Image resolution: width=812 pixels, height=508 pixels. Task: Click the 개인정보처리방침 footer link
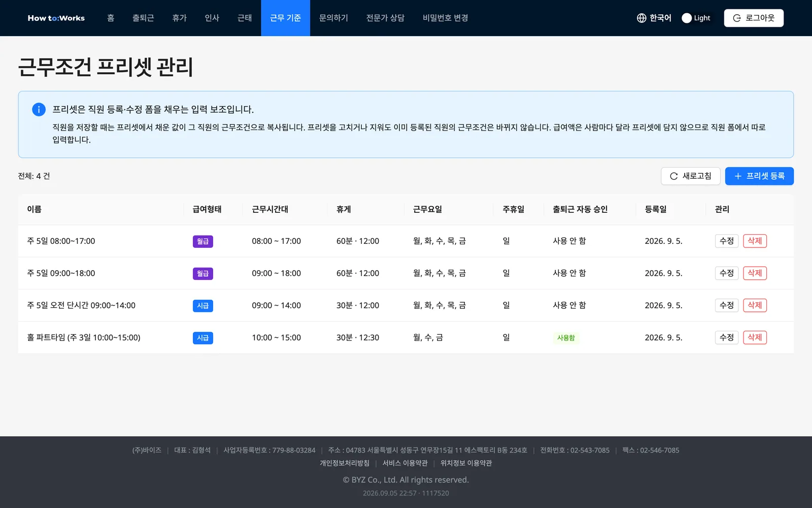(345, 463)
